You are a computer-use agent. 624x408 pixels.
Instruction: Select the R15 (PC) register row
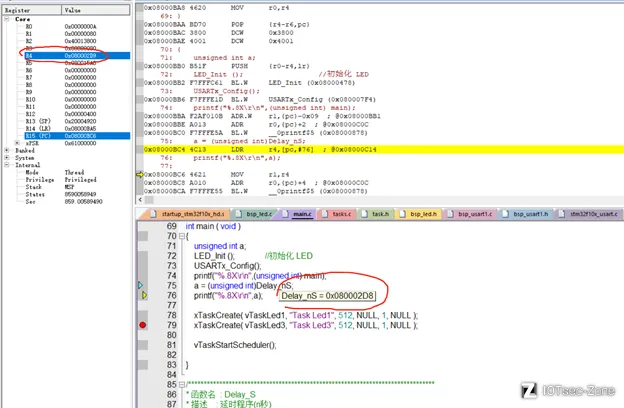(77, 136)
